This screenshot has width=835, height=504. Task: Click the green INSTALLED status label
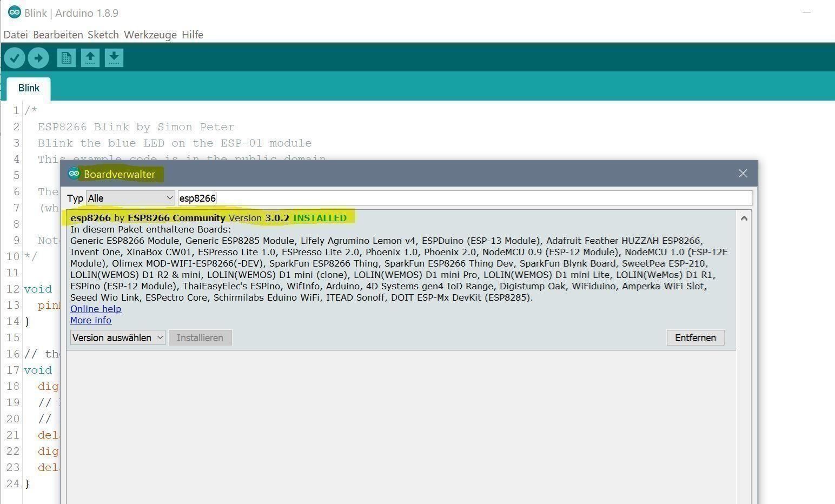(x=320, y=218)
